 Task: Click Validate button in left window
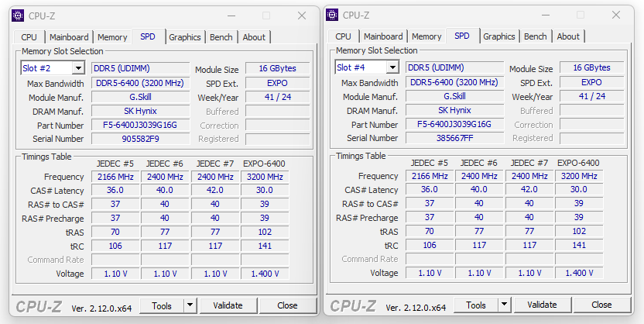228,305
